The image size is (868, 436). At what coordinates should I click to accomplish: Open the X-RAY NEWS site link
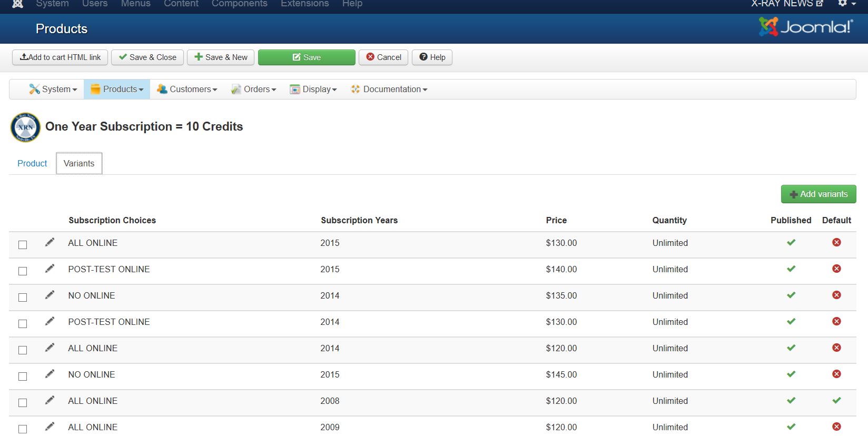(x=786, y=4)
